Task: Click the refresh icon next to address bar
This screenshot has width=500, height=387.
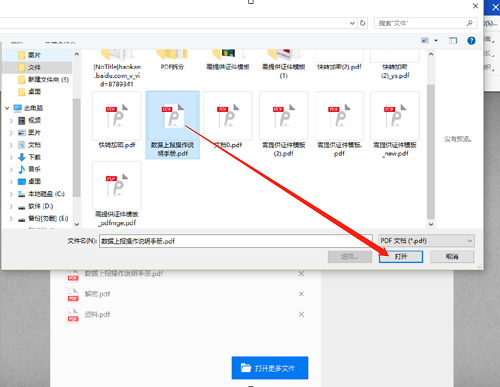Action: point(363,23)
